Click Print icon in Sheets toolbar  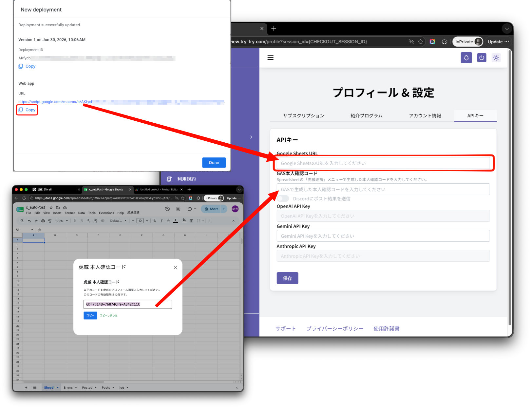tap(43, 221)
